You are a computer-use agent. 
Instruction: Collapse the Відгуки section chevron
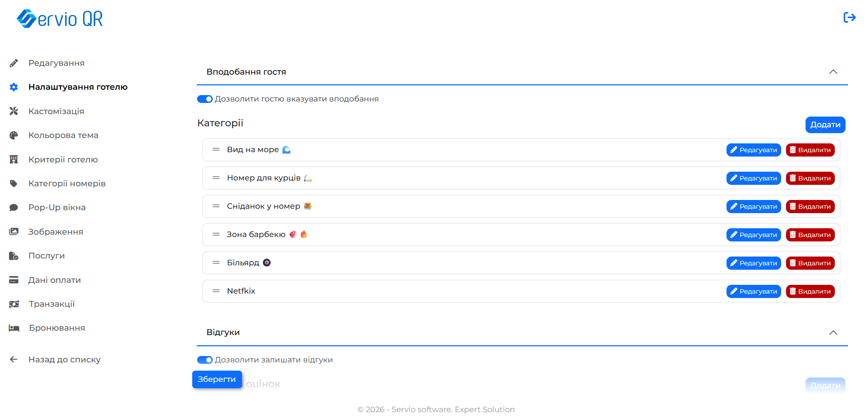833,333
